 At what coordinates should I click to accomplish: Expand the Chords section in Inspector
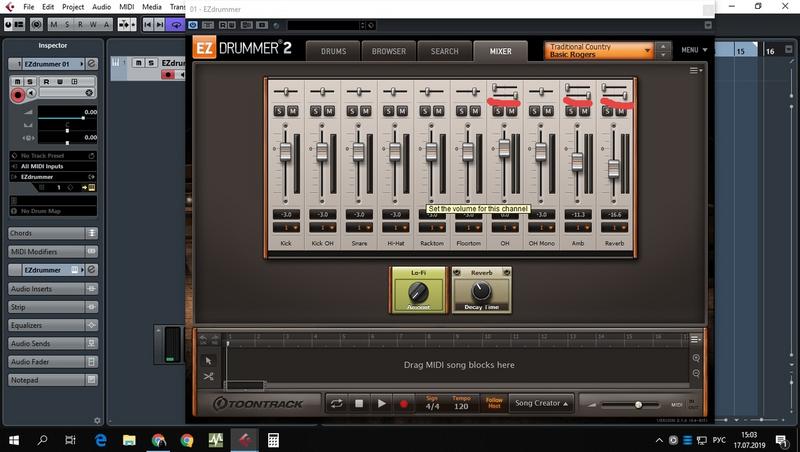pyautogui.click(x=53, y=233)
